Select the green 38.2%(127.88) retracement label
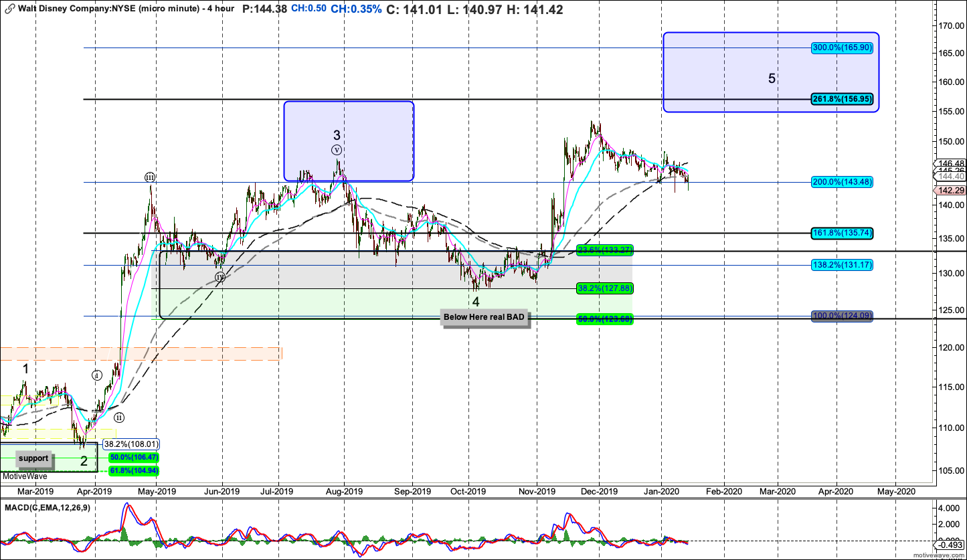 coord(605,288)
